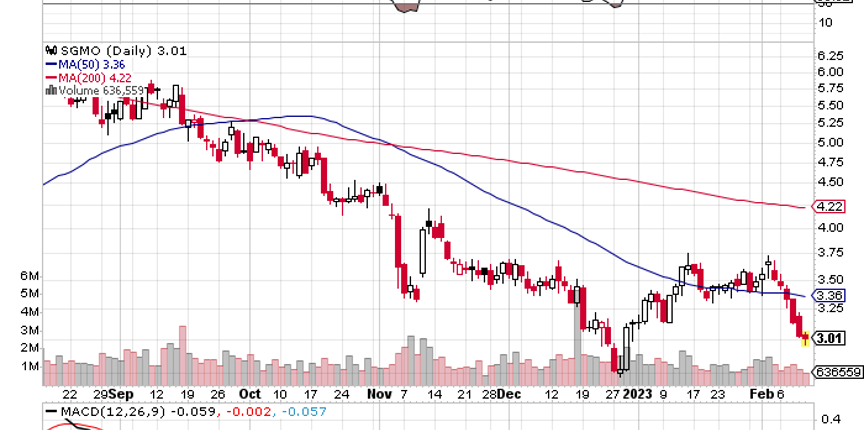Click the 3.01 last price label

(x=829, y=338)
